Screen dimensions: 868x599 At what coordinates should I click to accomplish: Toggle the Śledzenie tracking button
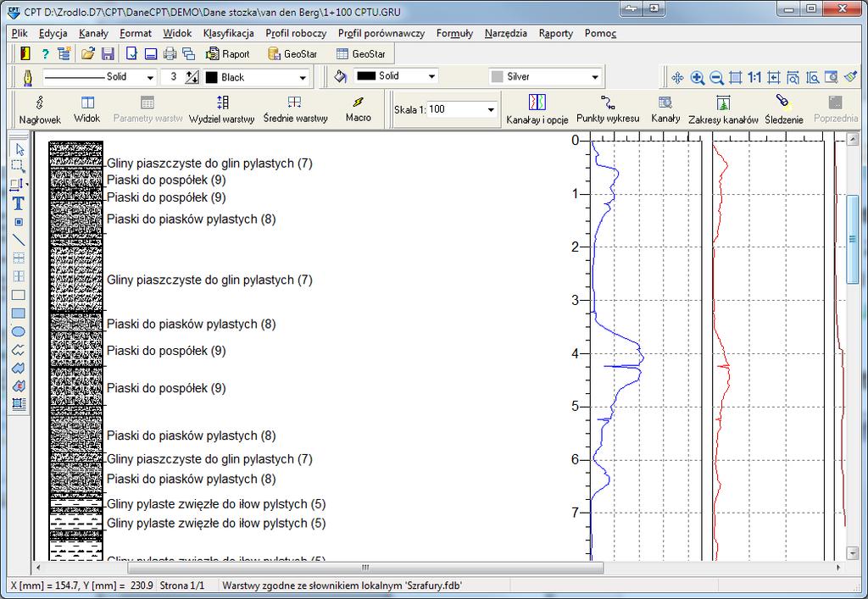[x=784, y=109]
